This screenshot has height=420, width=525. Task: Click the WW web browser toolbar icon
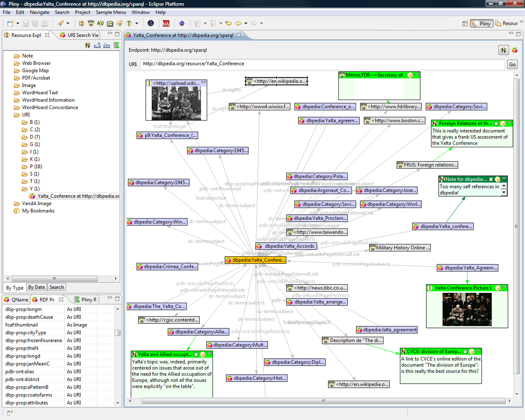(x=91, y=23)
